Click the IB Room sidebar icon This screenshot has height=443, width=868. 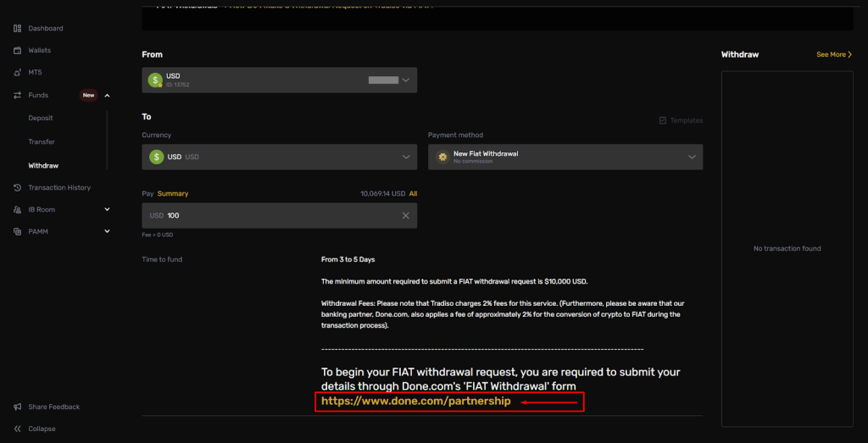click(18, 209)
